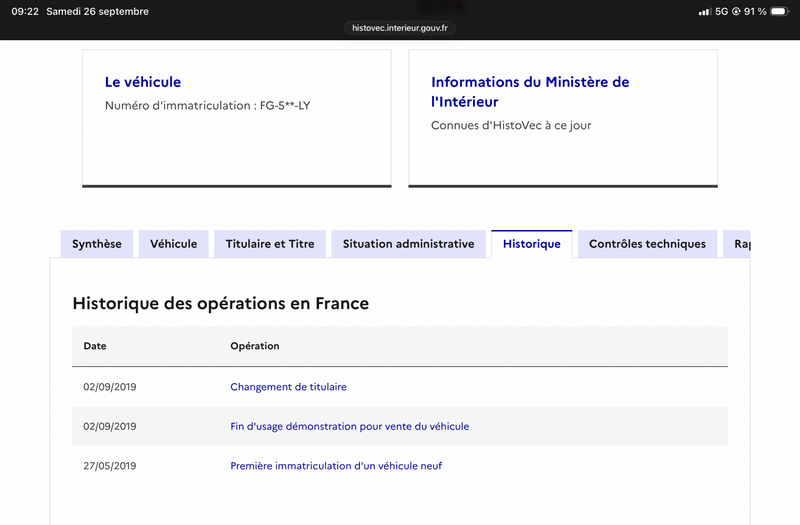Screen dimensions: 800x525
Task: Open Fin d'usage démonstration pour vente link
Action: (x=349, y=426)
